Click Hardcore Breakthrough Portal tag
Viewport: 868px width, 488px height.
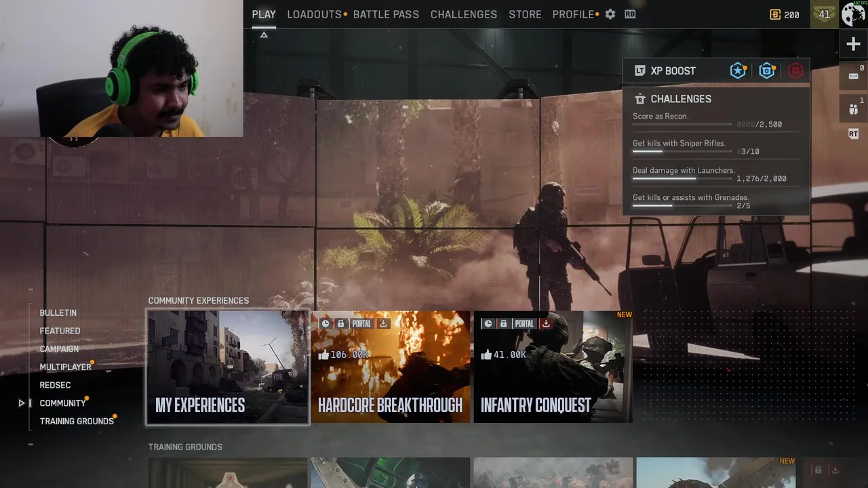point(361,324)
